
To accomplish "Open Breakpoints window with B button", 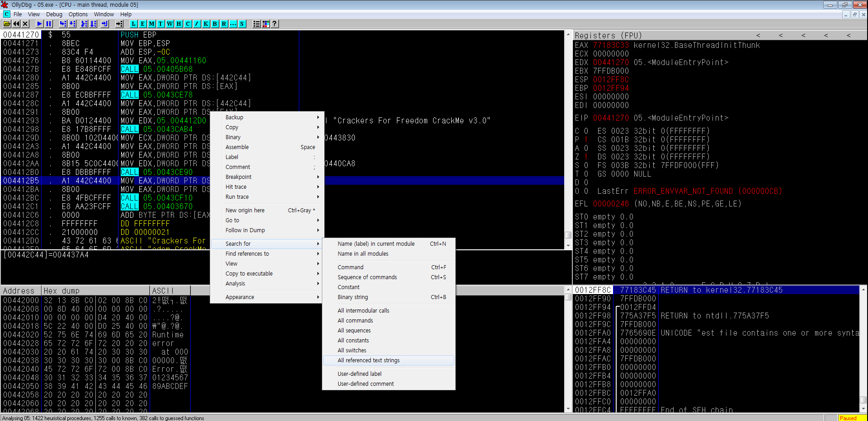I will pyautogui.click(x=215, y=24).
